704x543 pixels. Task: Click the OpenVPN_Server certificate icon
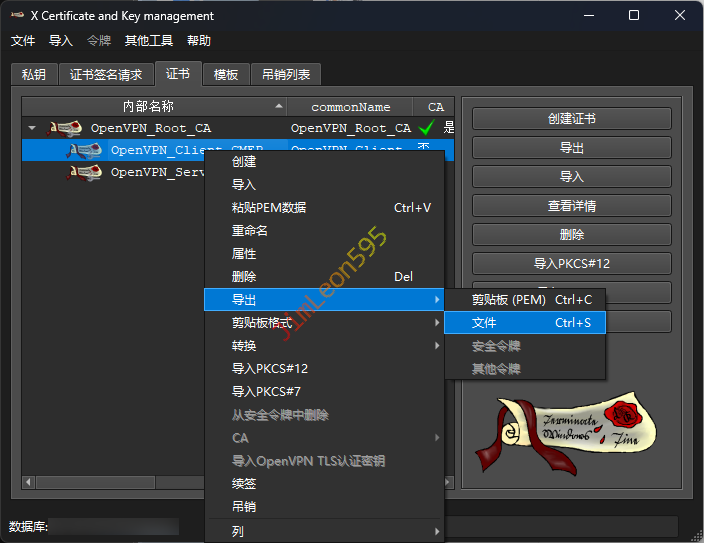85,172
